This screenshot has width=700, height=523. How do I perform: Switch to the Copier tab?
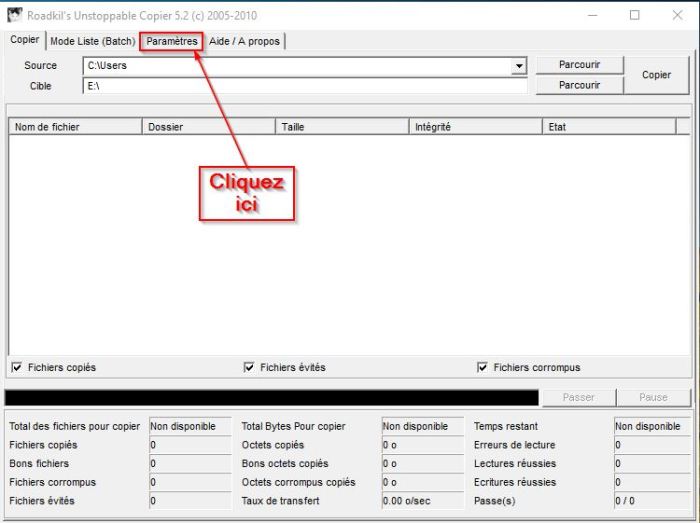pyautogui.click(x=25, y=40)
